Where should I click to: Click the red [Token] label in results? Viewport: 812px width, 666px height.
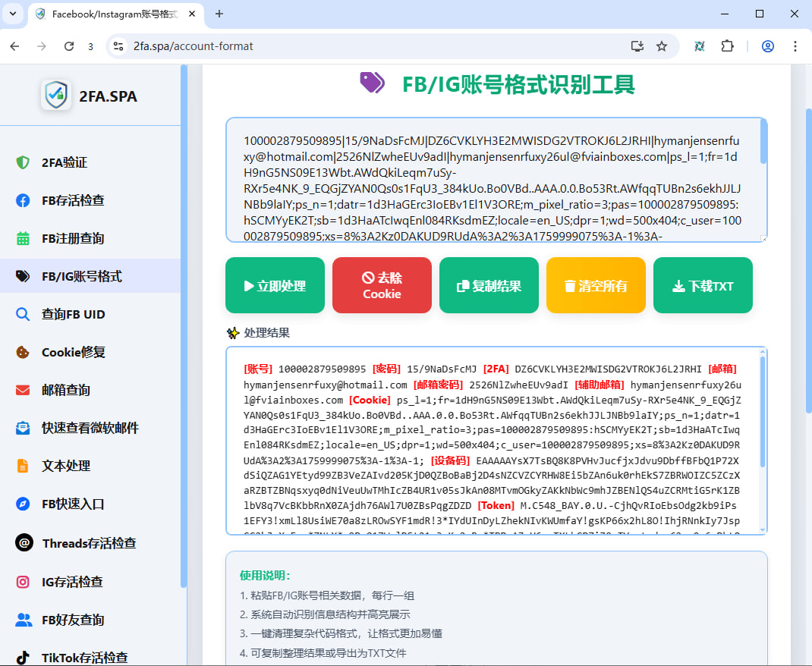click(496, 506)
